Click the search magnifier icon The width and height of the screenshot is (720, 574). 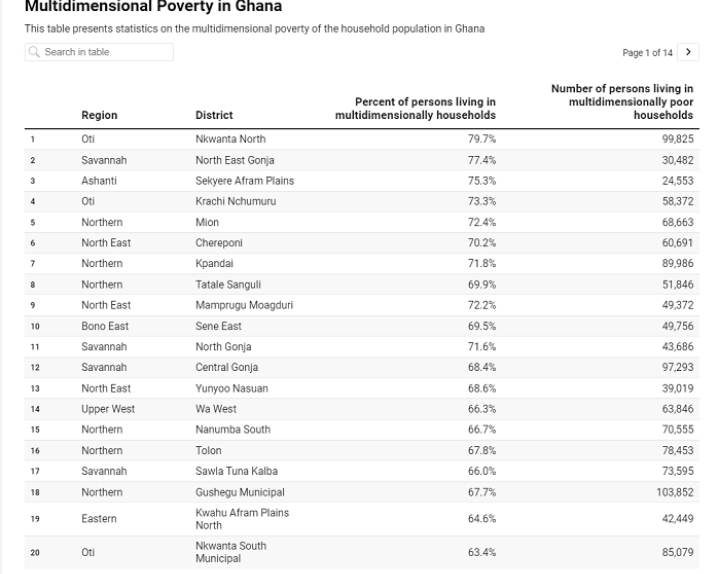click(36, 51)
